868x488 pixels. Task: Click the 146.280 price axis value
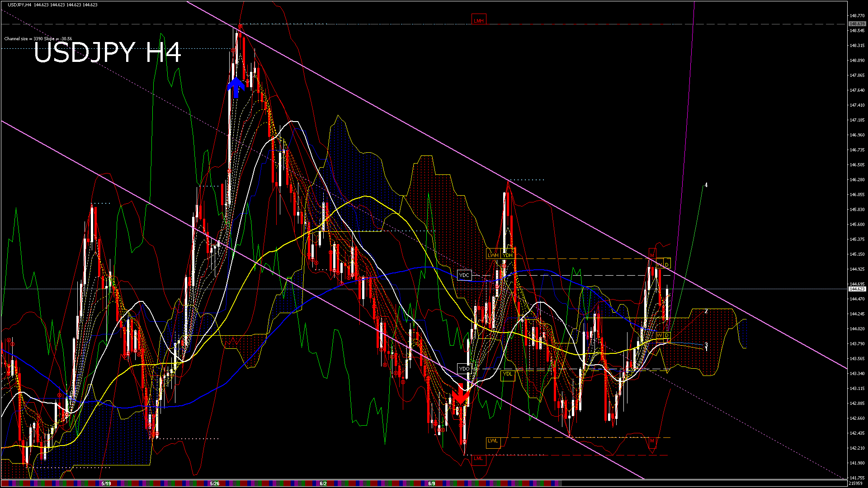857,180
